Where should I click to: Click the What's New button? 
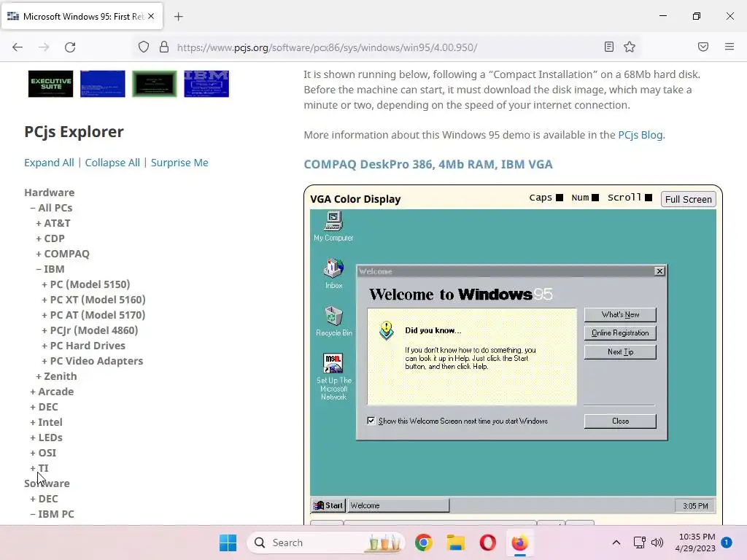coord(620,315)
